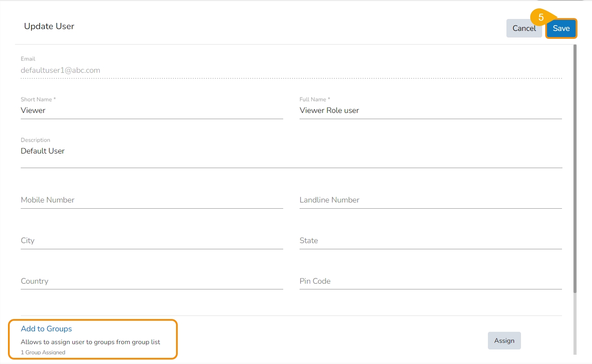This screenshot has width=592, height=364.
Task: Click the groups description text line
Action: (x=90, y=342)
